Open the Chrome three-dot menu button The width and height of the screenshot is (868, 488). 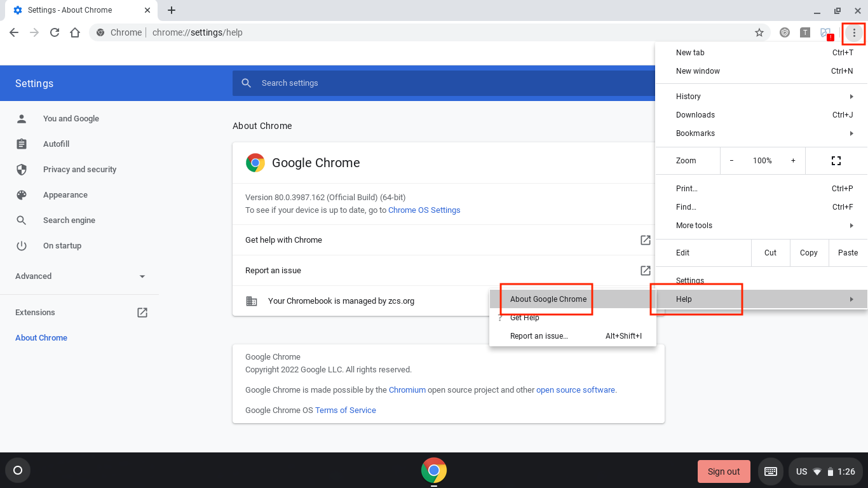click(854, 32)
